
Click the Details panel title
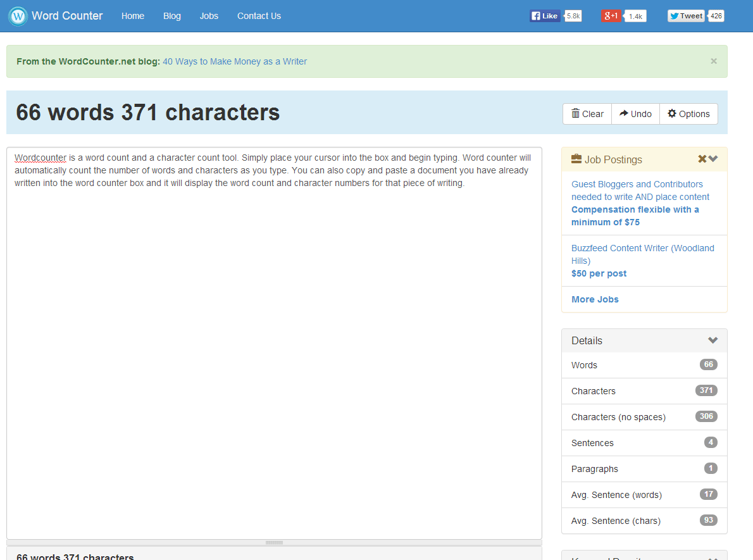tap(587, 340)
